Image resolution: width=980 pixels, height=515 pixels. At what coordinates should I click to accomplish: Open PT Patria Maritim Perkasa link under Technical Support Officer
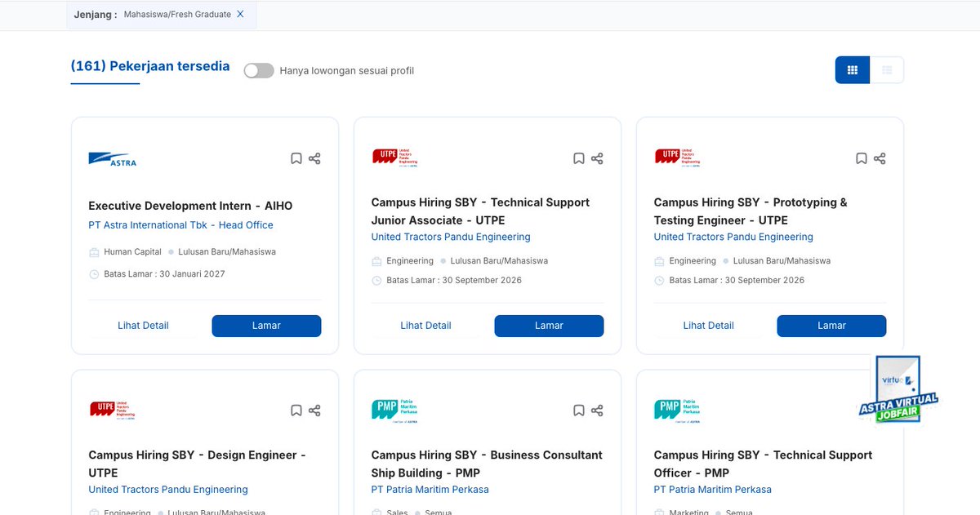coord(713,490)
